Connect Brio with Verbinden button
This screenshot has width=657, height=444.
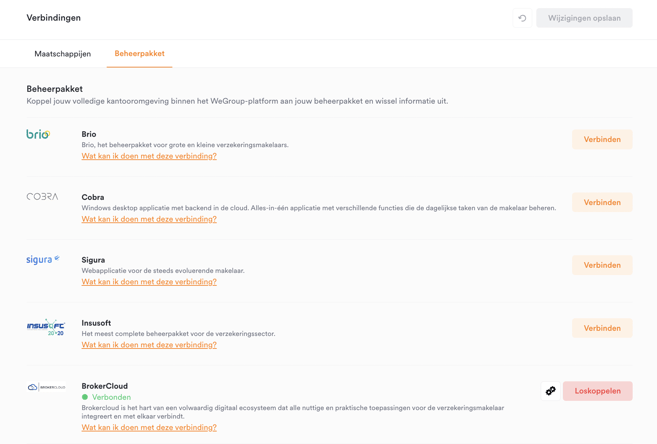[602, 139]
